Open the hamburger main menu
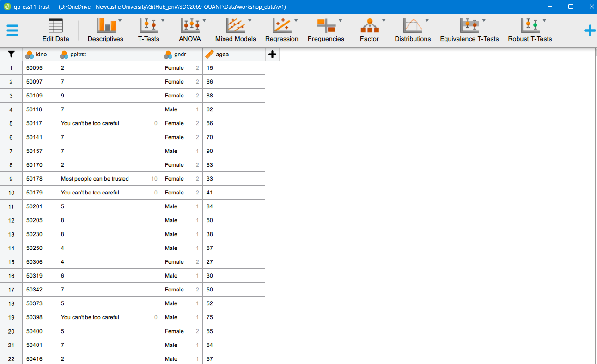597x364 pixels. point(12,30)
